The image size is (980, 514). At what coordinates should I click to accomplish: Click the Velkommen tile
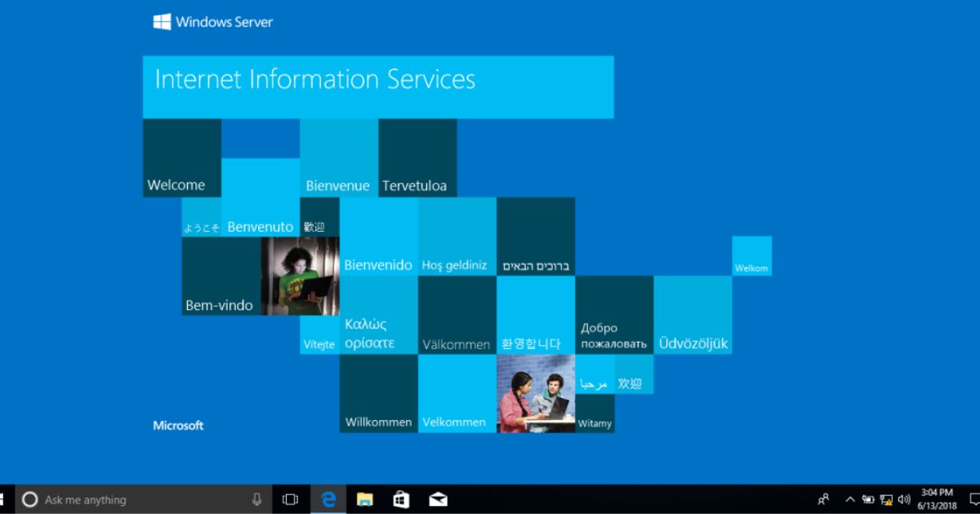[457, 394]
